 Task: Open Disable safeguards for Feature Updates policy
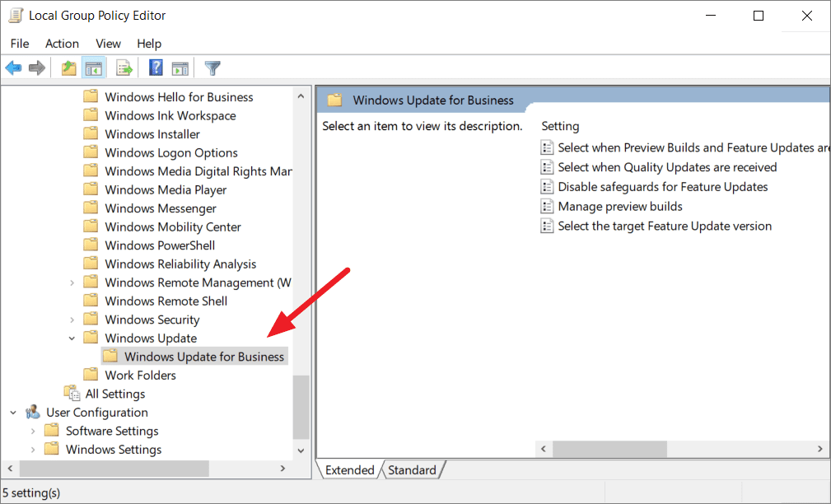pos(662,187)
